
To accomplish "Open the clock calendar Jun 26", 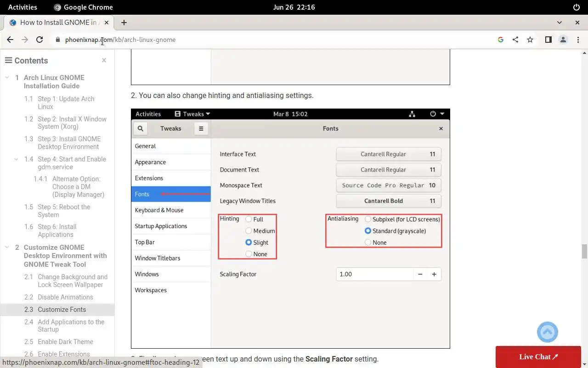I will pyautogui.click(x=294, y=7).
